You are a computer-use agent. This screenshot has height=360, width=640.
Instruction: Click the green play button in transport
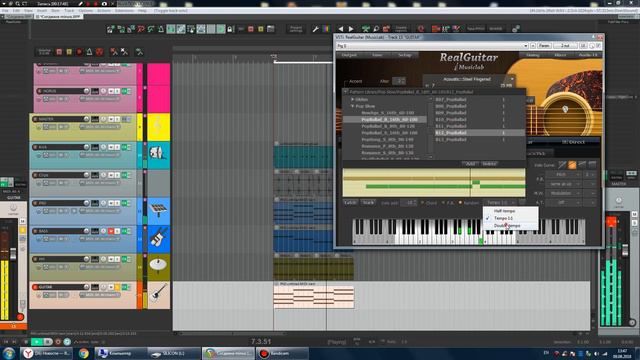(x=37, y=342)
